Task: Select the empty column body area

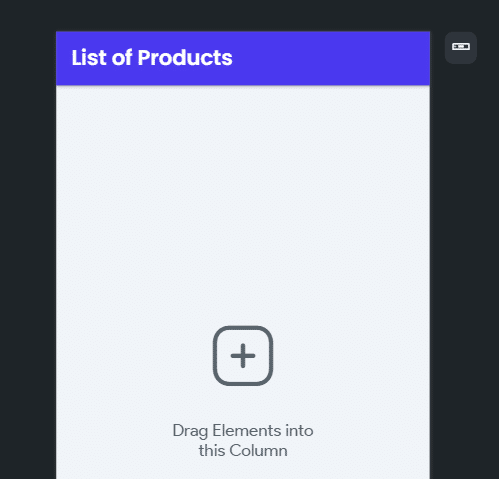Action: 243,282
